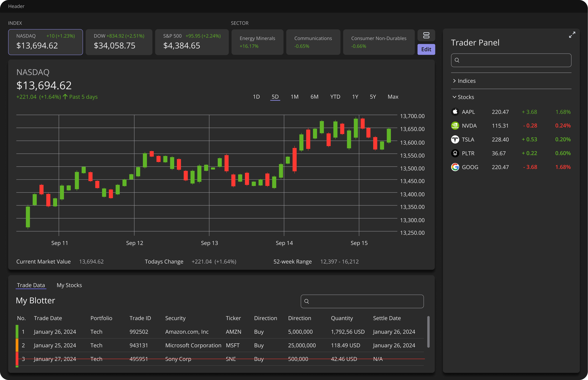Image resolution: width=588 pixels, height=380 pixels.
Task: Click the Ticker column header
Action: 233,318
